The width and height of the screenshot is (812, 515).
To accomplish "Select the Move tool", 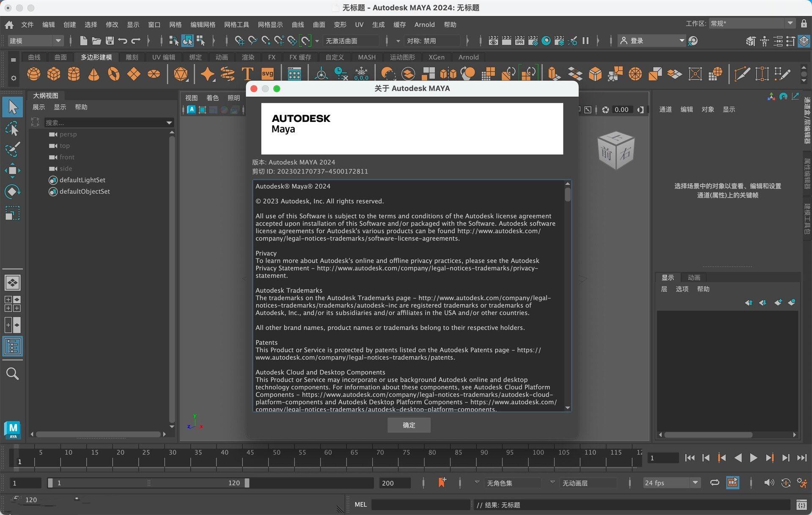I will pyautogui.click(x=13, y=171).
